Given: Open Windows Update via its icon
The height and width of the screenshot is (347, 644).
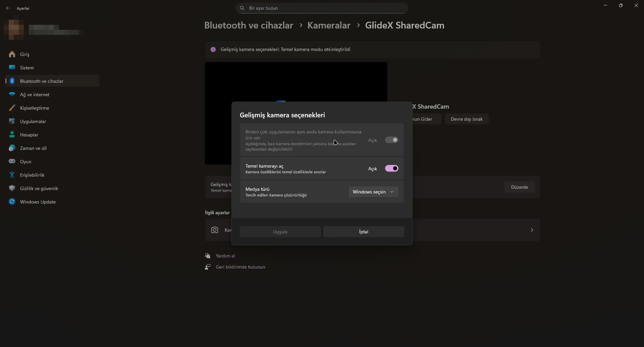Looking at the screenshot, I should tap(12, 201).
